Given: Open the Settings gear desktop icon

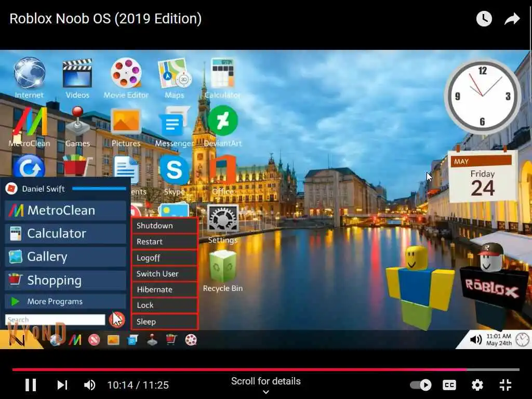Looking at the screenshot, I should 222,219.
